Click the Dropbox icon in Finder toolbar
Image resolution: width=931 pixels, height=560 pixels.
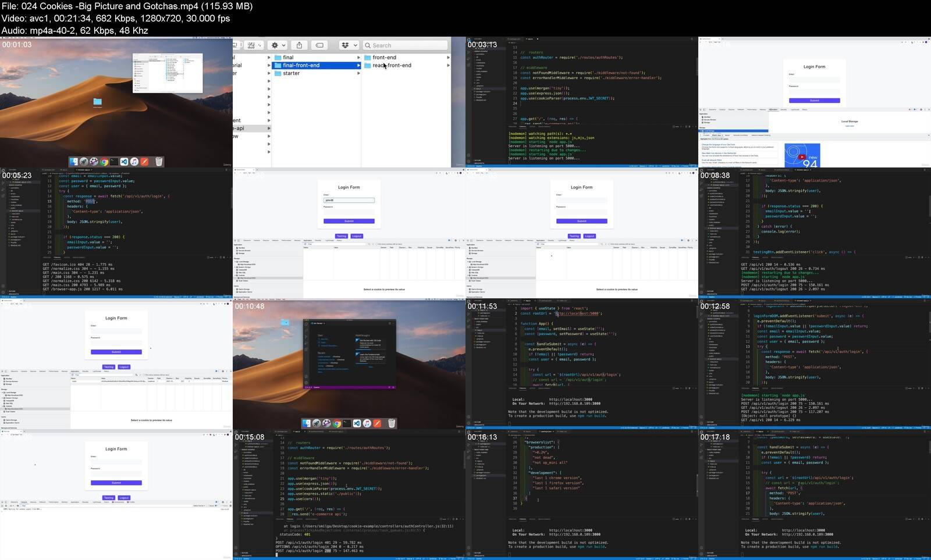[x=345, y=45]
